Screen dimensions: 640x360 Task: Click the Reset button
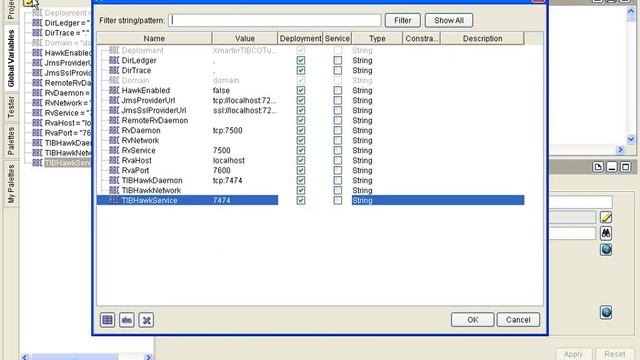(615, 354)
